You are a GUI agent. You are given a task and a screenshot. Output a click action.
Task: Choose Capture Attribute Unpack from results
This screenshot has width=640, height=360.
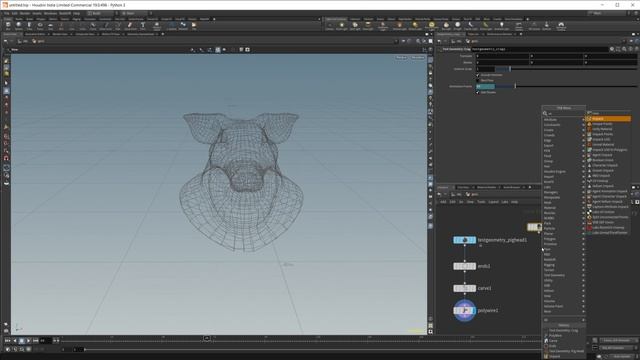(x=609, y=207)
